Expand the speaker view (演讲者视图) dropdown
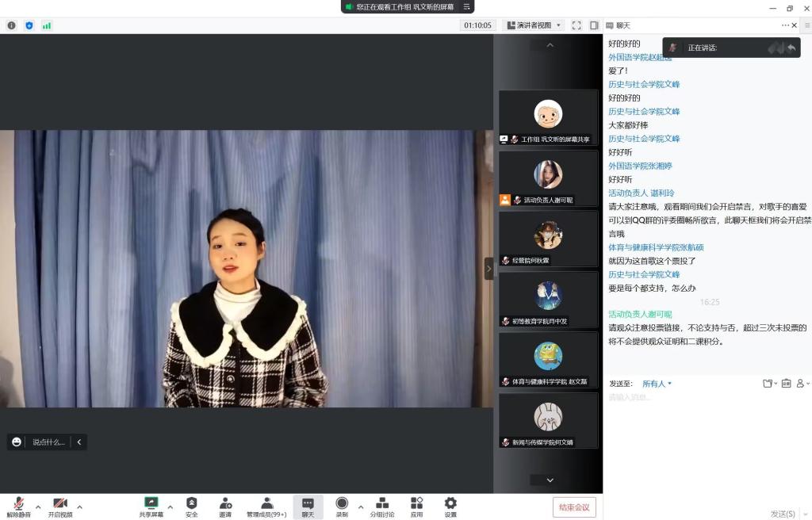The image size is (812, 520). coord(534,25)
